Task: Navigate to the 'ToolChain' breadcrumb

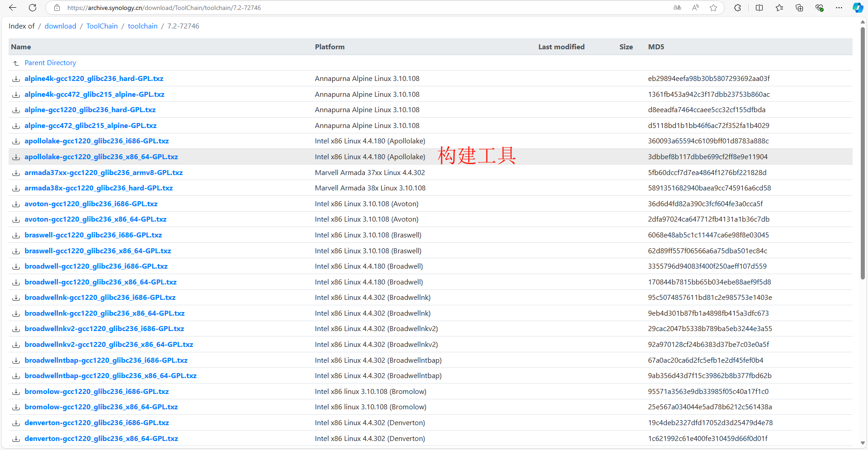Action: [x=102, y=26]
